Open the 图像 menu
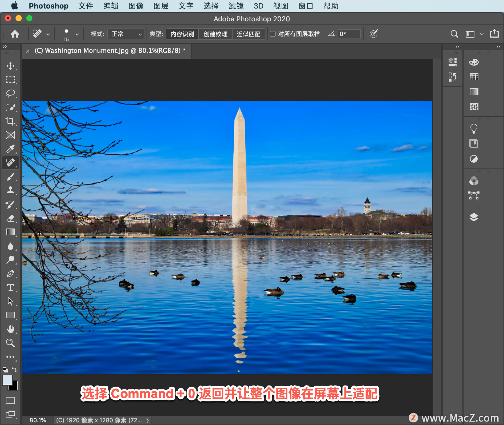The image size is (504, 425). coord(136,6)
